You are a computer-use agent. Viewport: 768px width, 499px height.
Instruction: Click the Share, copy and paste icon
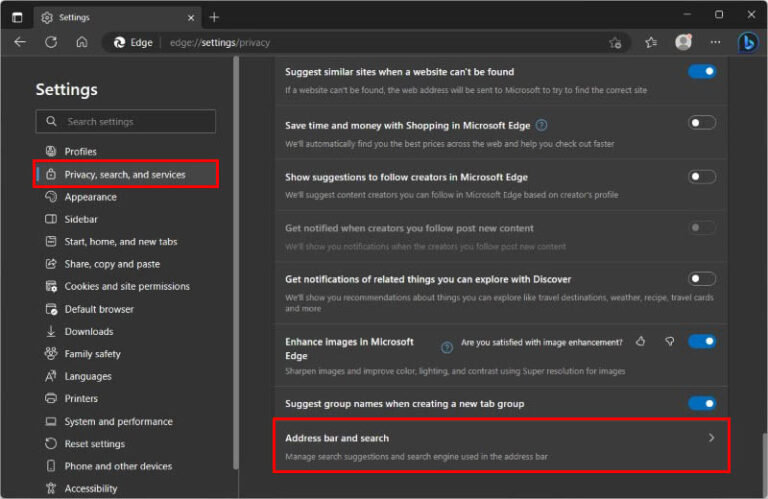click(x=51, y=264)
